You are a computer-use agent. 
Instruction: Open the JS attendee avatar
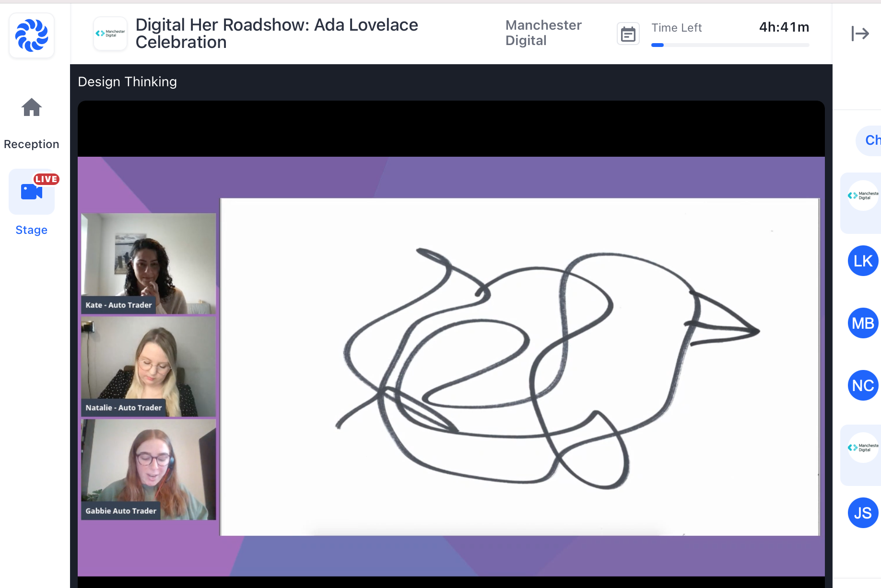click(863, 513)
